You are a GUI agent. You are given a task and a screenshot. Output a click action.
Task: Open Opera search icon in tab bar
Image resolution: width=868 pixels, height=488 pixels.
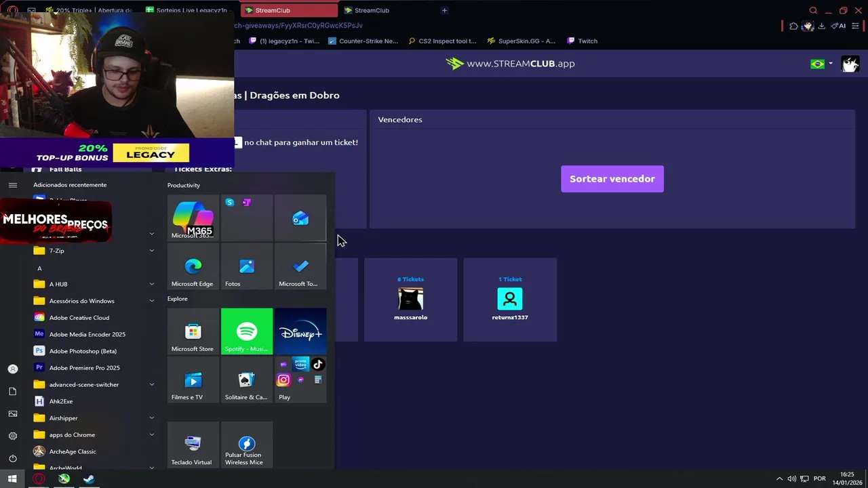click(x=813, y=10)
